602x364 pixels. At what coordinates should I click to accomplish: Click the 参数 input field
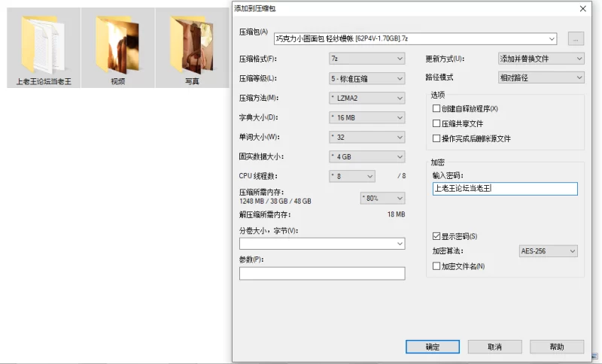(x=321, y=274)
